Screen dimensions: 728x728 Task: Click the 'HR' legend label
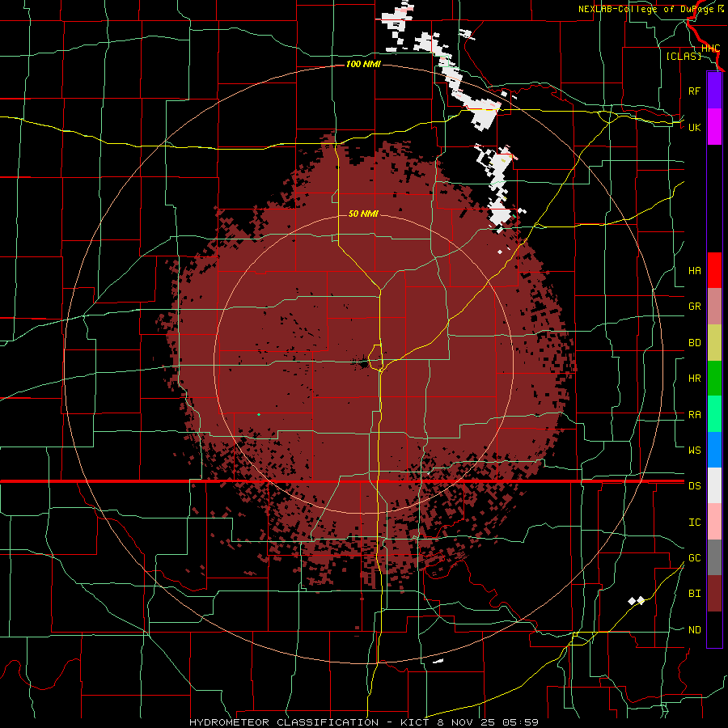695,379
